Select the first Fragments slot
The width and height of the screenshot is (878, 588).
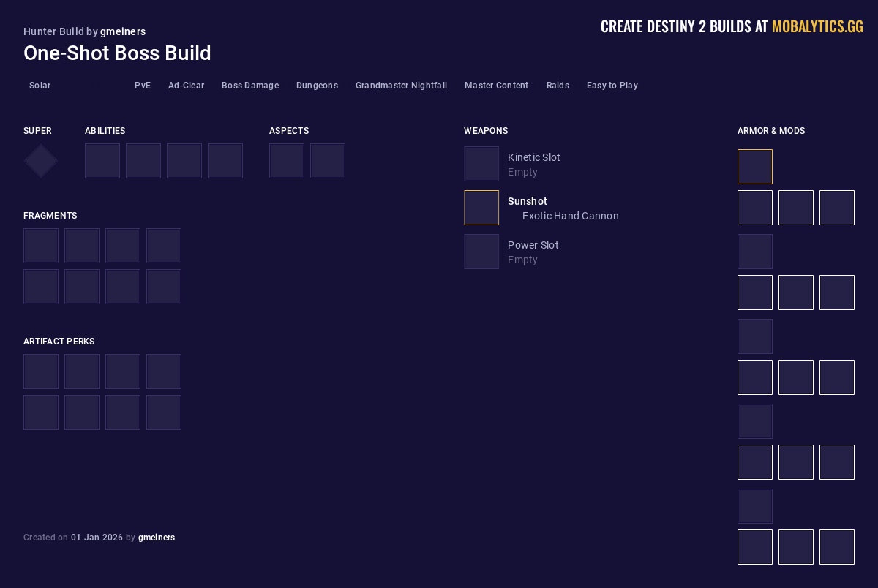41,246
